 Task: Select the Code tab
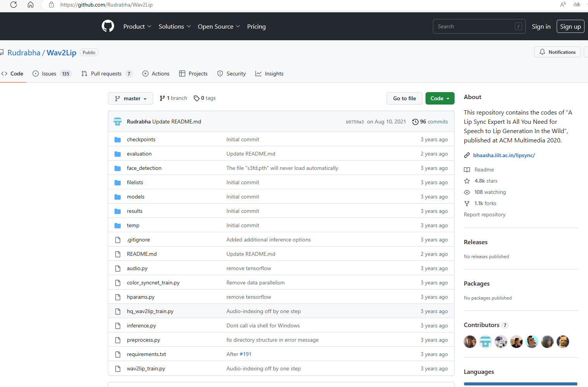tap(12, 74)
